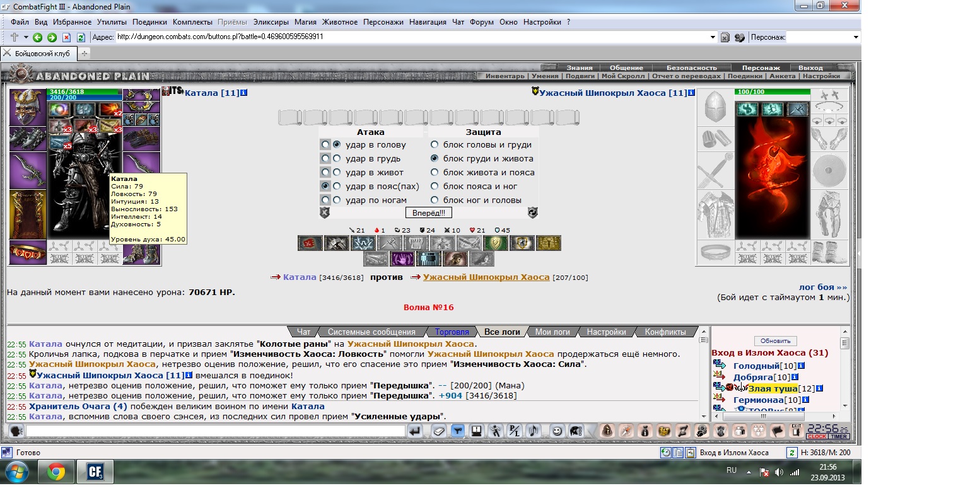
Task: Select defense 'блок груди и живота'
Action: tap(435, 158)
